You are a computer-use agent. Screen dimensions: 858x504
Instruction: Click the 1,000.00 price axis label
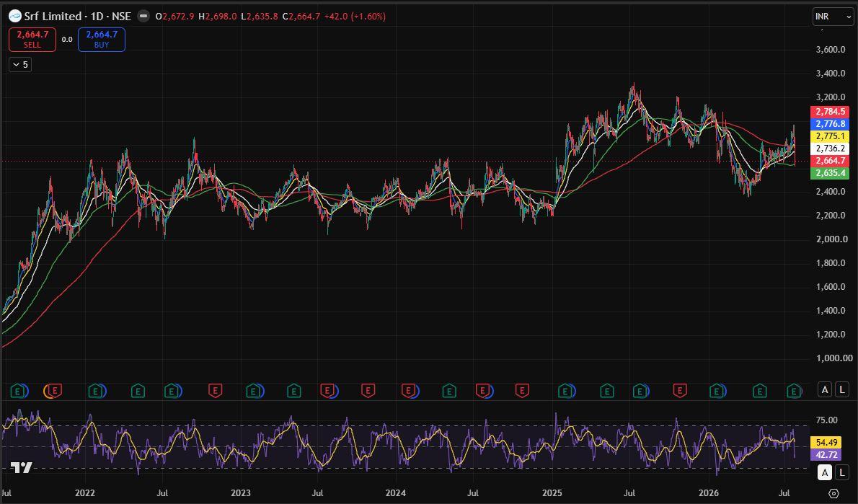point(834,358)
